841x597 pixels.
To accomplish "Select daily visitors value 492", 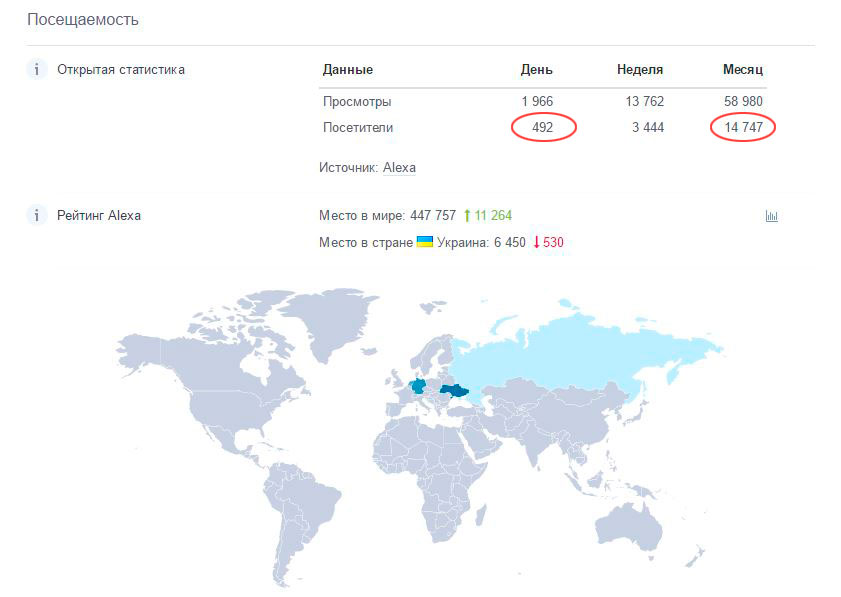I will click(542, 127).
